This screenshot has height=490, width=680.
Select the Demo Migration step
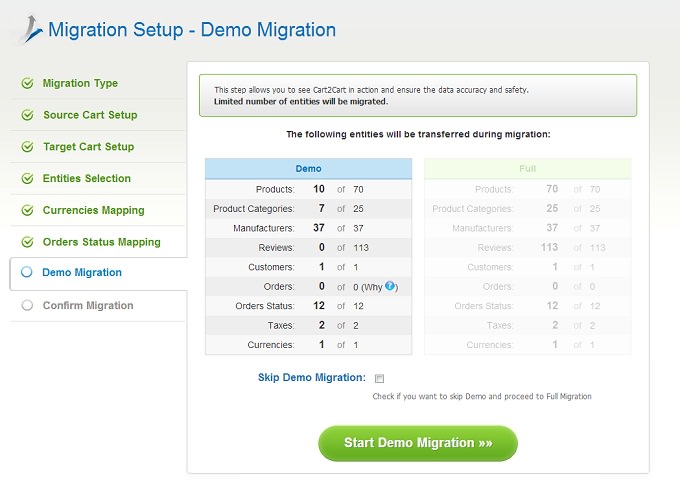[x=82, y=272]
